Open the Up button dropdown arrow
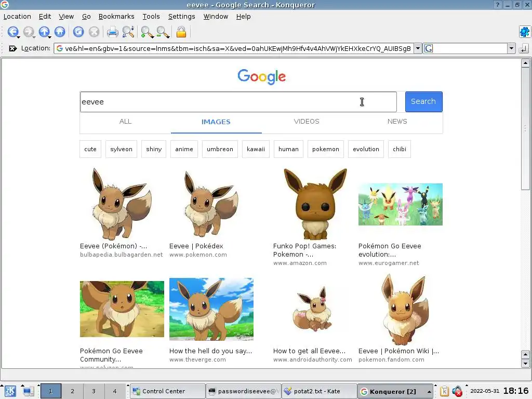Viewport: 532px width, 399px height. (50, 37)
